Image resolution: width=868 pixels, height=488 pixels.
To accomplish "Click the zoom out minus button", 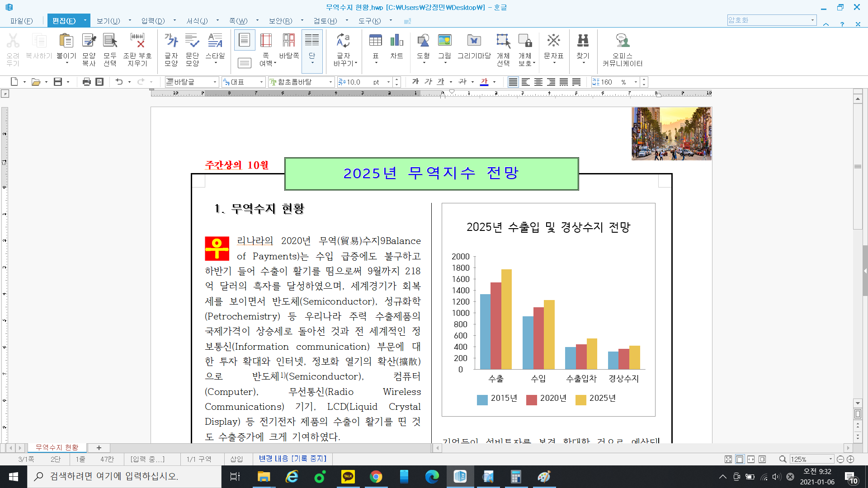I will [x=840, y=459].
